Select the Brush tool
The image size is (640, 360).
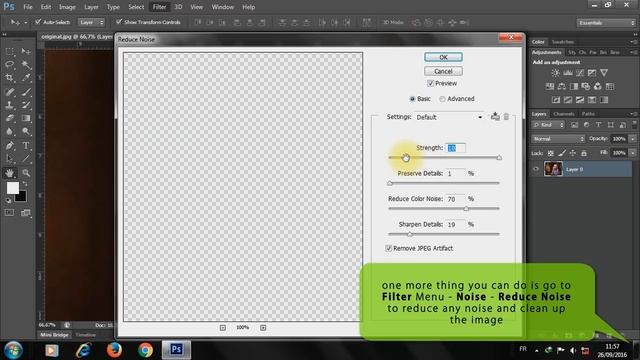pos(26,92)
